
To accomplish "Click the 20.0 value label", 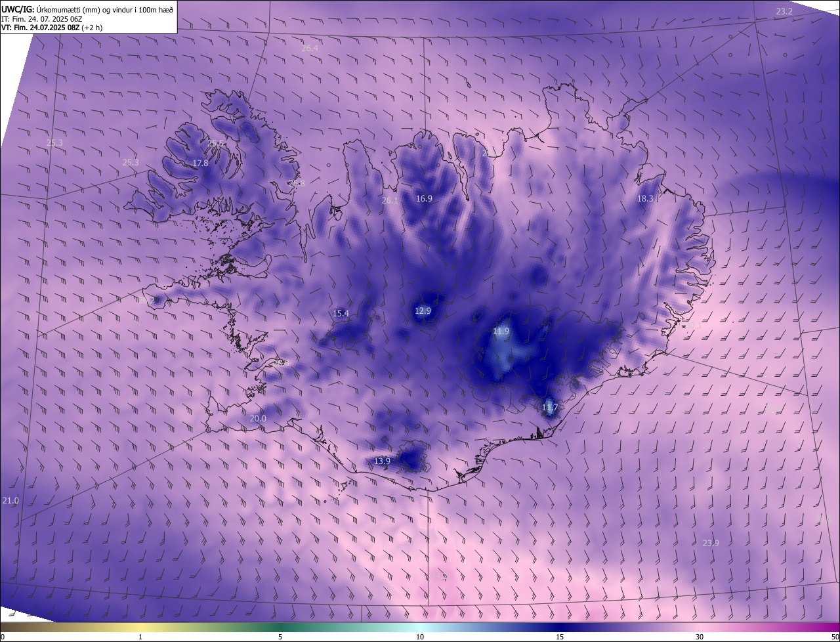I will (x=258, y=419).
